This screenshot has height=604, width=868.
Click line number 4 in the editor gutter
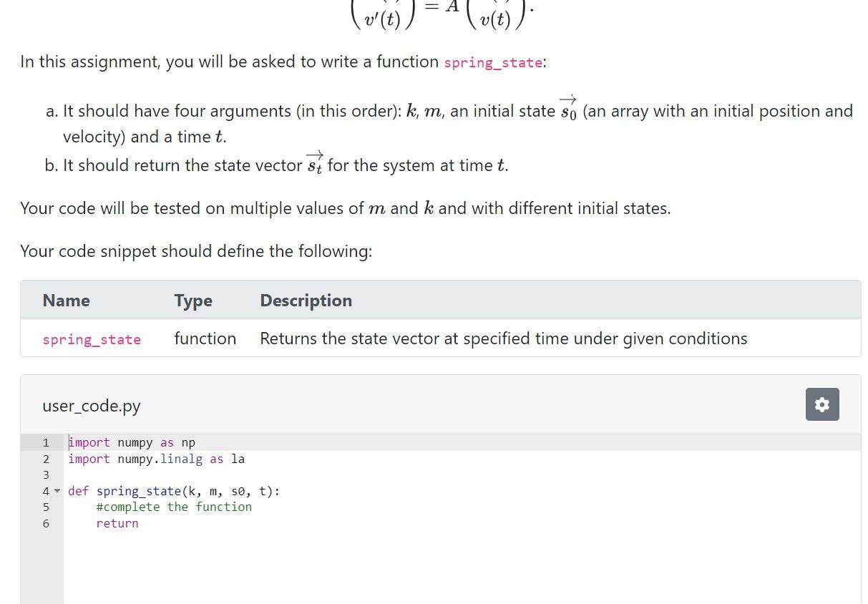click(46, 491)
